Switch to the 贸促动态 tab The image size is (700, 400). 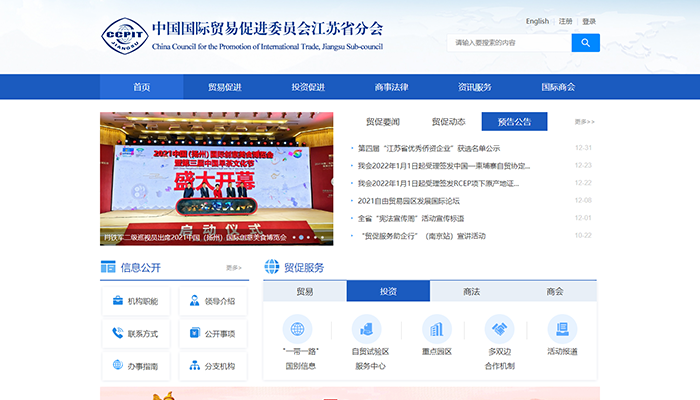(448, 122)
